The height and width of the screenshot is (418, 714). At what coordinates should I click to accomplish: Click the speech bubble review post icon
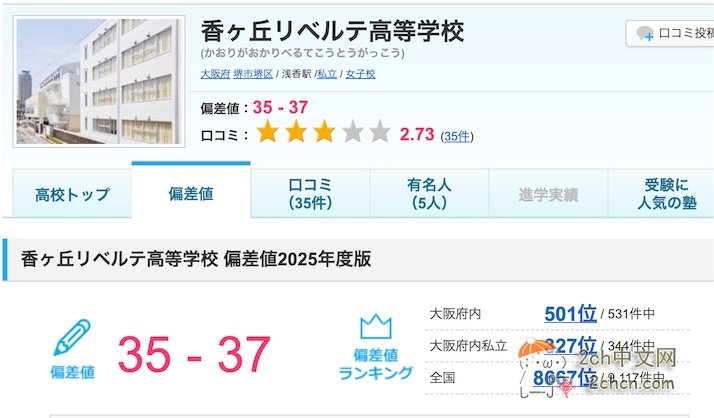(645, 34)
